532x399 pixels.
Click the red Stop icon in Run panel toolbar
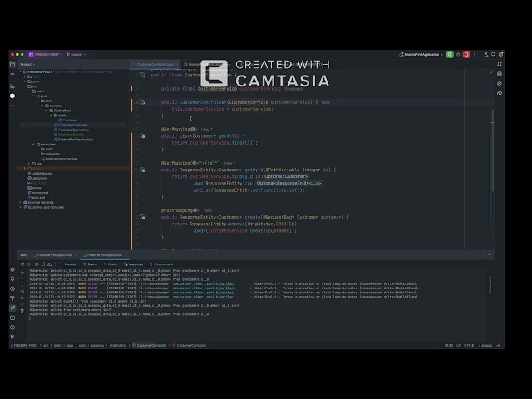point(29,264)
